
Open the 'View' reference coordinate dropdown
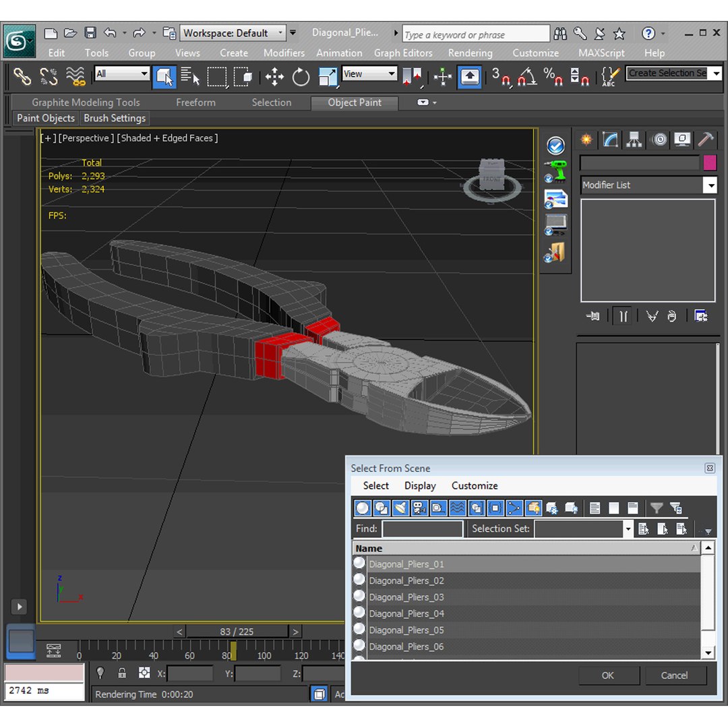[369, 73]
